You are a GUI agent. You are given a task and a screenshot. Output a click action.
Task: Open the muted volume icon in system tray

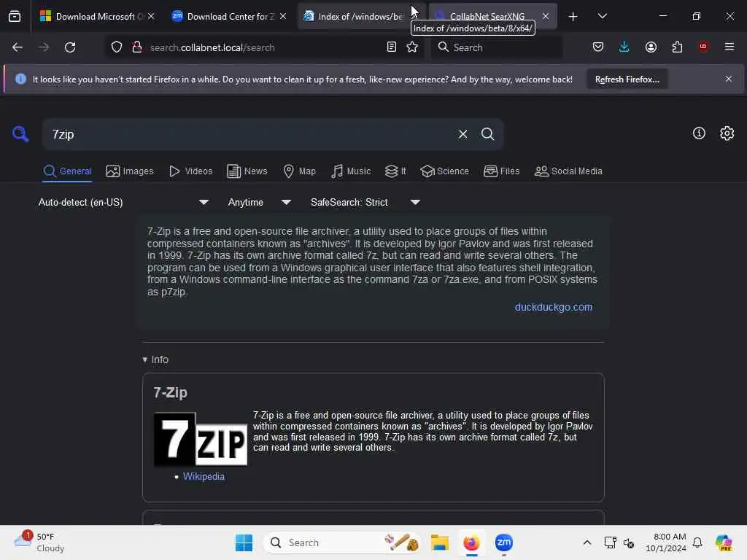point(628,542)
